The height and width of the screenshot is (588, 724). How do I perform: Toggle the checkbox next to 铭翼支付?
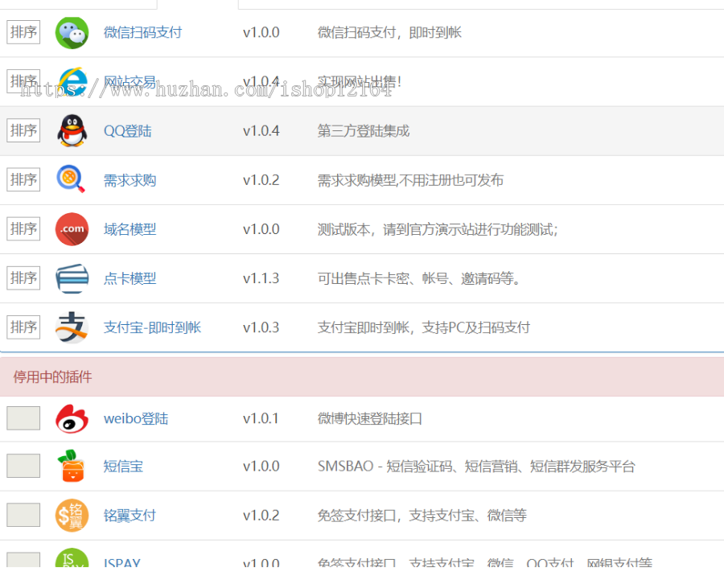pos(23,515)
